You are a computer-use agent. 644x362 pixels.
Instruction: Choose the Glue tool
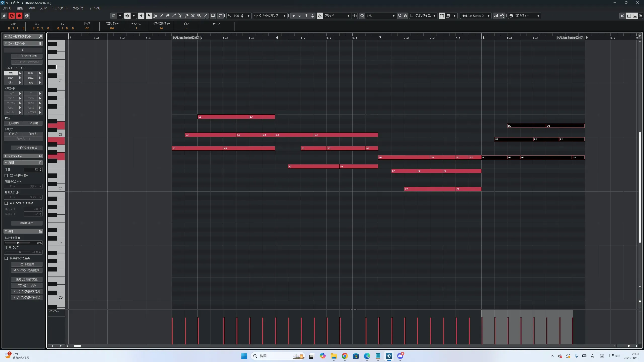tap(187, 16)
